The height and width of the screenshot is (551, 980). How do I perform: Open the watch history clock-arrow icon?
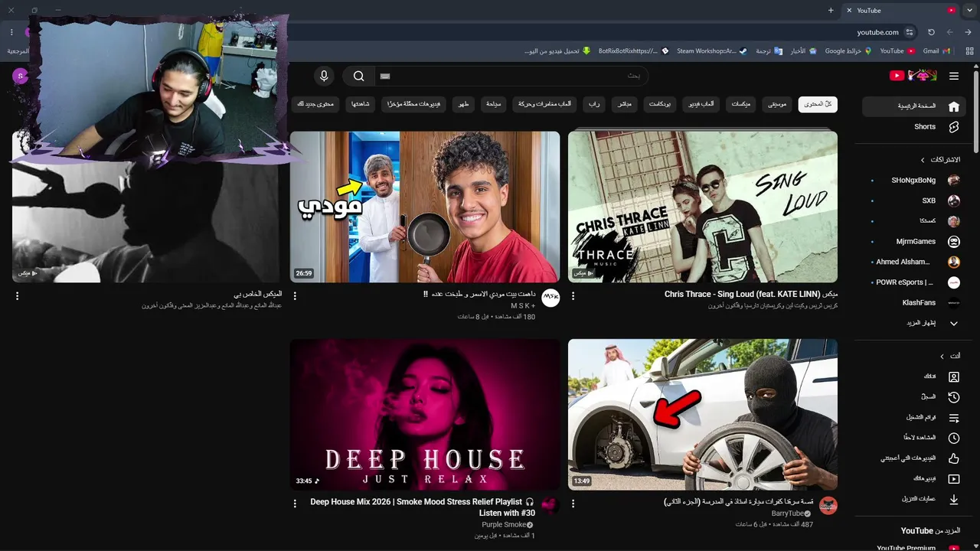pos(953,397)
